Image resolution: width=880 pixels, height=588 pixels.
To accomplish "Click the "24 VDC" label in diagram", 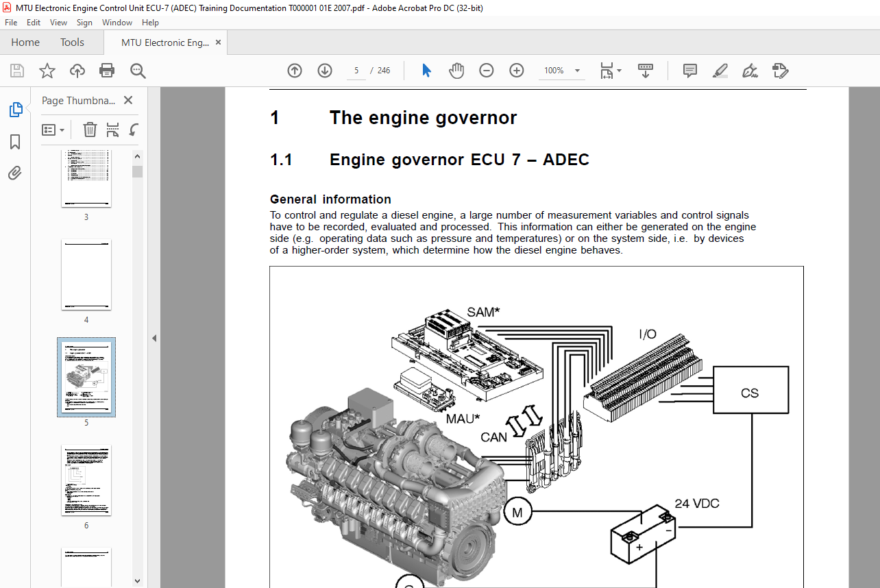I will tap(697, 504).
